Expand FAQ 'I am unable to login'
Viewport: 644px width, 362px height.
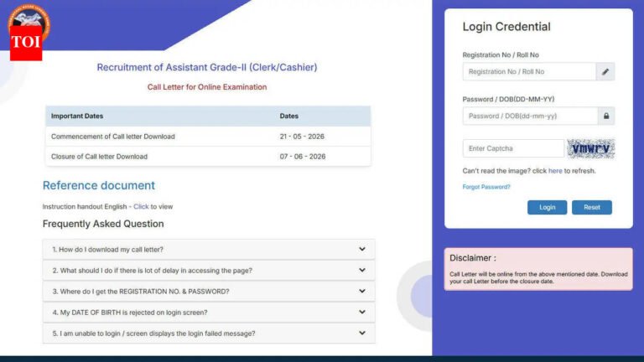[x=209, y=334]
